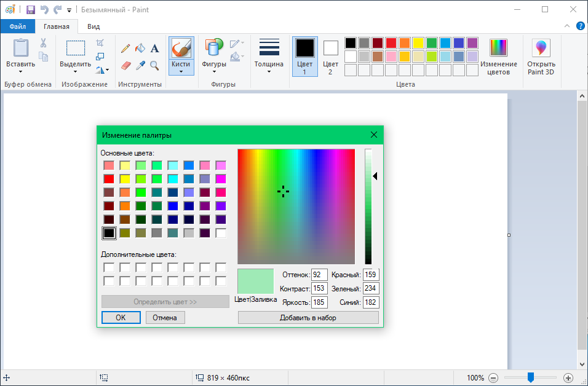This screenshot has height=386, width=588.
Task: Click the vertical scrollbar down arrow
Action: (582, 364)
